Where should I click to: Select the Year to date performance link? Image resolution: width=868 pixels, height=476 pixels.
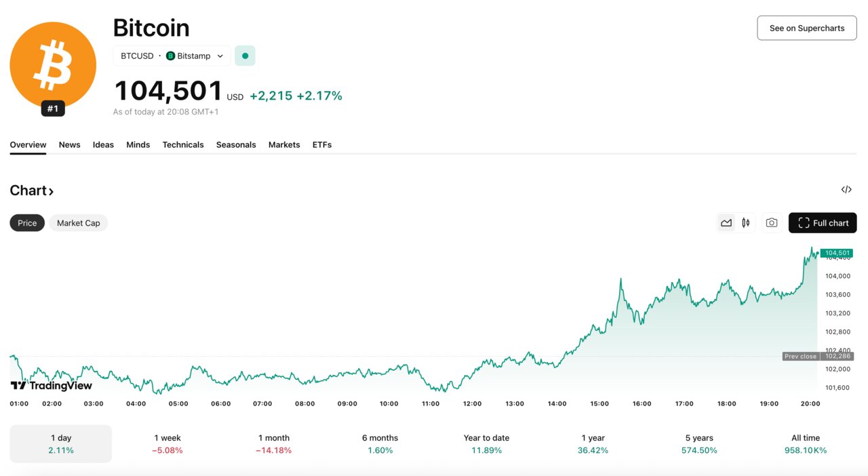click(486, 443)
